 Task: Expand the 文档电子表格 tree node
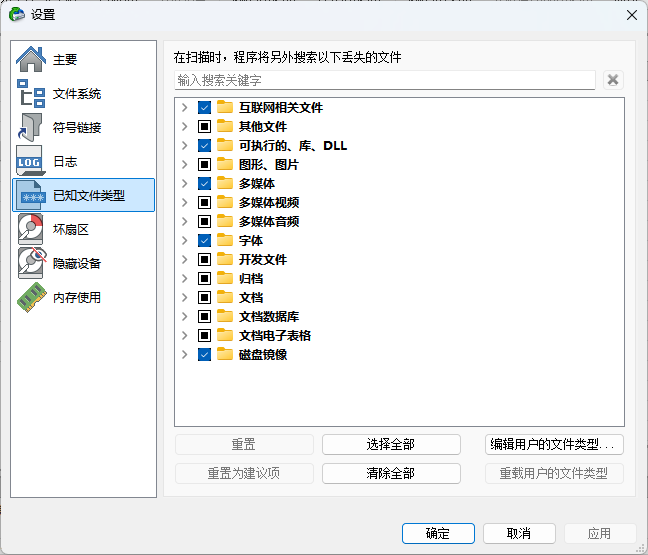(x=185, y=336)
